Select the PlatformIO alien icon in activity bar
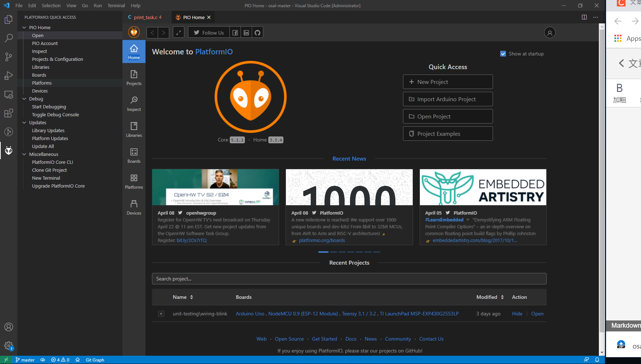 tap(9, 150)
